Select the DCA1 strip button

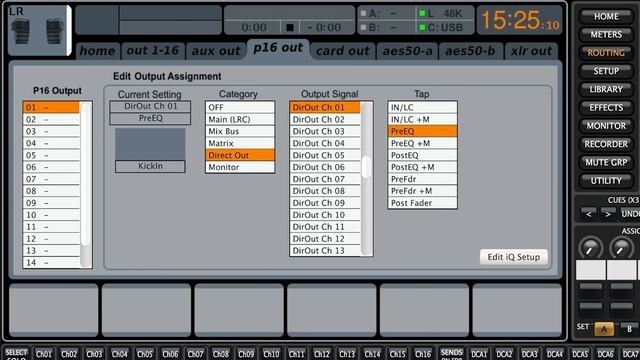[479, 354]
